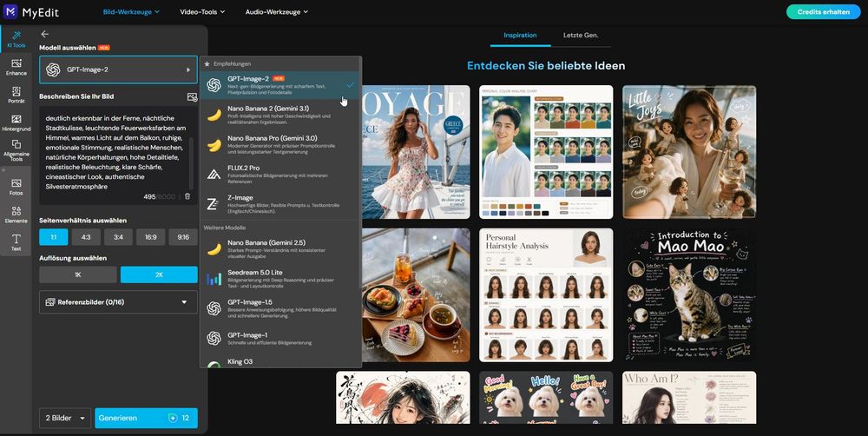
Task: Select the 16:9 aspect ratio
Action: [x=150, y=237]
